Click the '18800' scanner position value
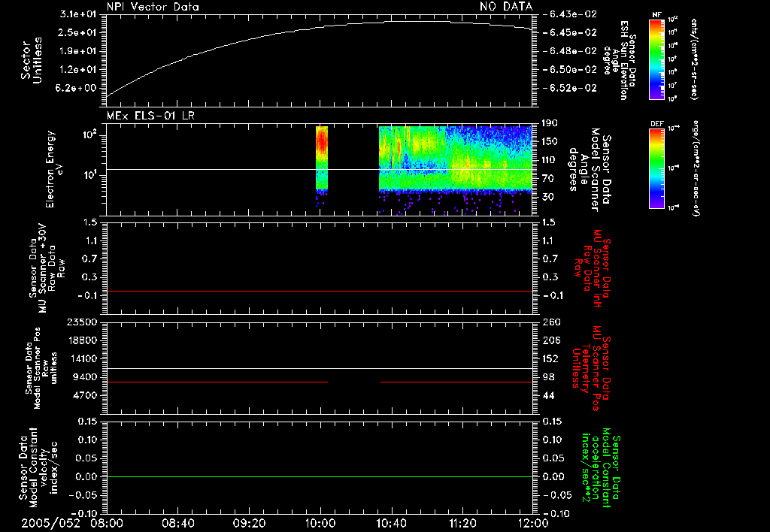This screenshot has height=532, width=770. [82, 340]
